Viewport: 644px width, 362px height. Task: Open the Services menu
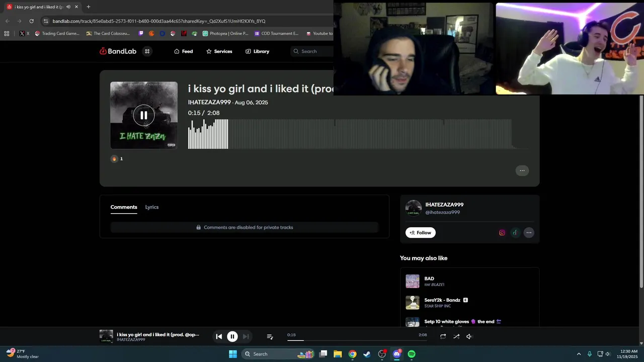click(x=219, y=51)
